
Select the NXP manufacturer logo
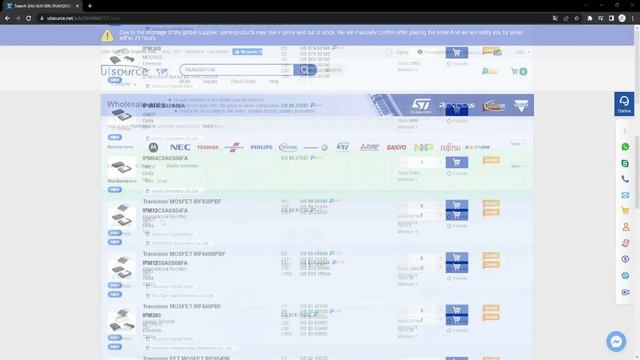(423, 147)
